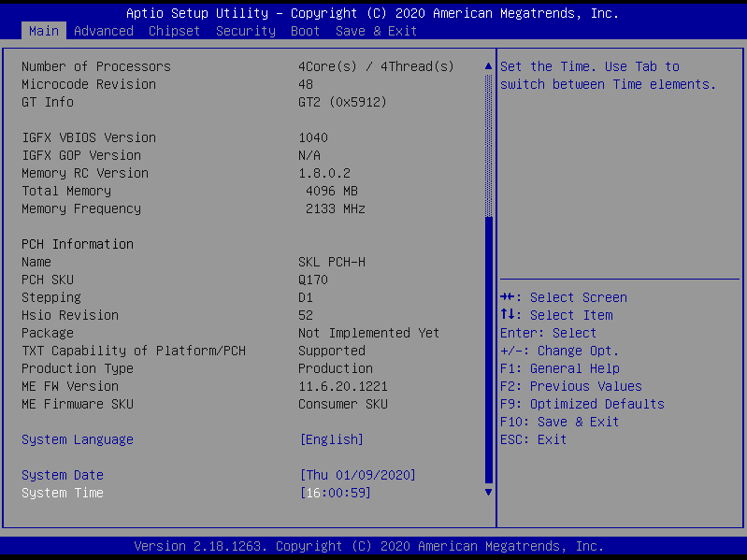This screenshot has width=747, height=560.
Task: Click the scrollbar down arrow
Action: click(487, 492)
